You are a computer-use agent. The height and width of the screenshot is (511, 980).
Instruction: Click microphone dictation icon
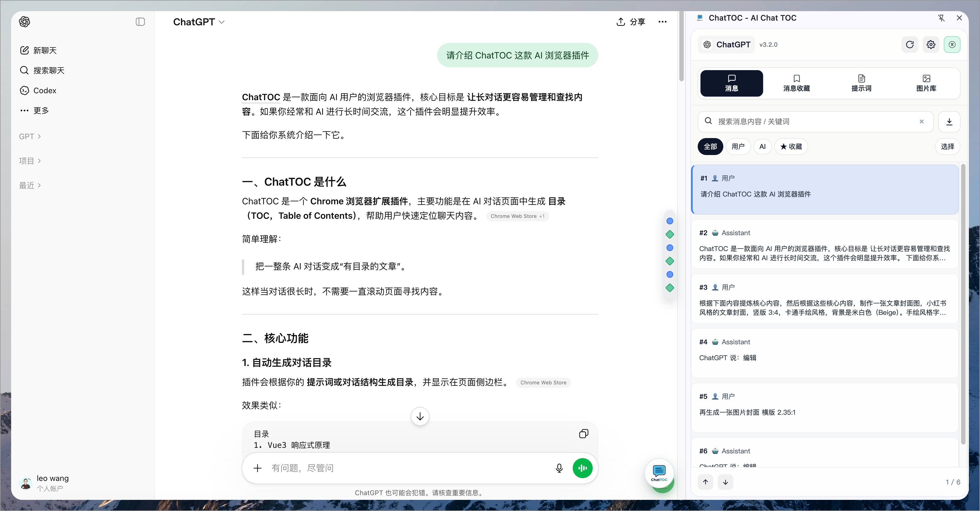coord(559,468)
